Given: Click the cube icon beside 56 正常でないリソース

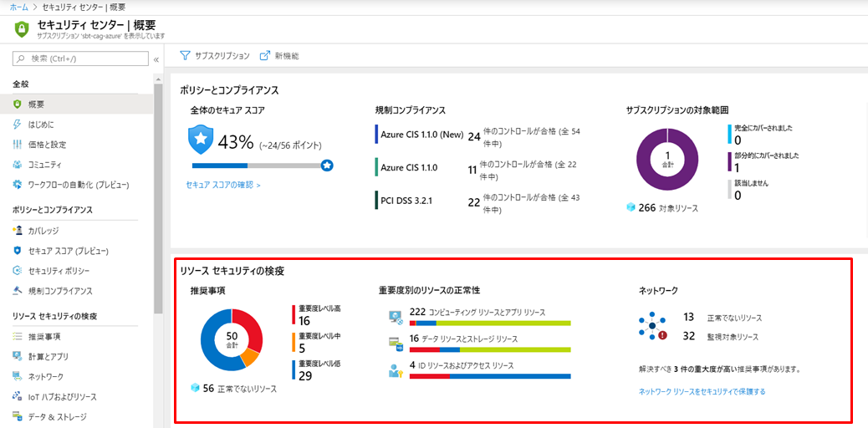Looking at the screenshot, I should [x=194, y=388].
